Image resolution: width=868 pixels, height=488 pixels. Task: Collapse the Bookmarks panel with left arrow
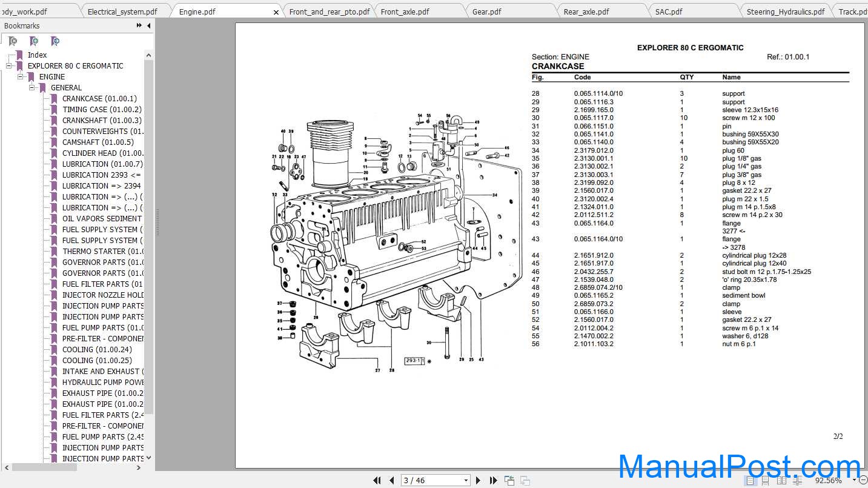pyautogui.click(x=149, y=25)
